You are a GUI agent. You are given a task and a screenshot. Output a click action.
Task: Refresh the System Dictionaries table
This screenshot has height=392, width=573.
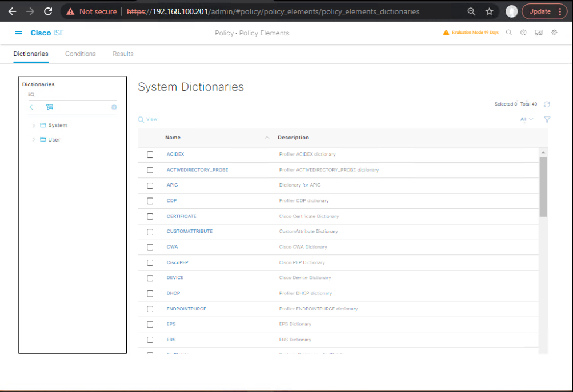tap(547, 104)
